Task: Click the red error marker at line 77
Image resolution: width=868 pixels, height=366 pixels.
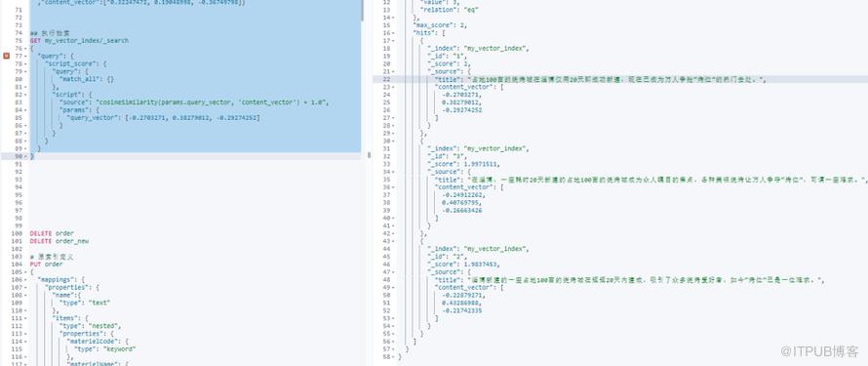Action: tap(6, 56)
